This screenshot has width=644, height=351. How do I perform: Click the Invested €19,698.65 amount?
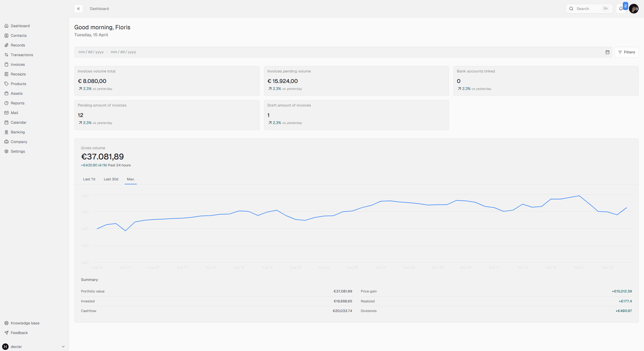[x=343, y=301]
